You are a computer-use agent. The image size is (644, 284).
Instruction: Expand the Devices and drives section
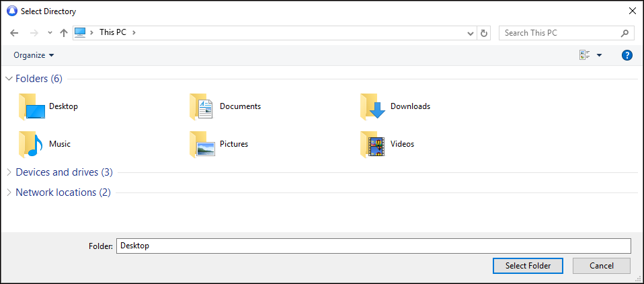click(9, 172)
